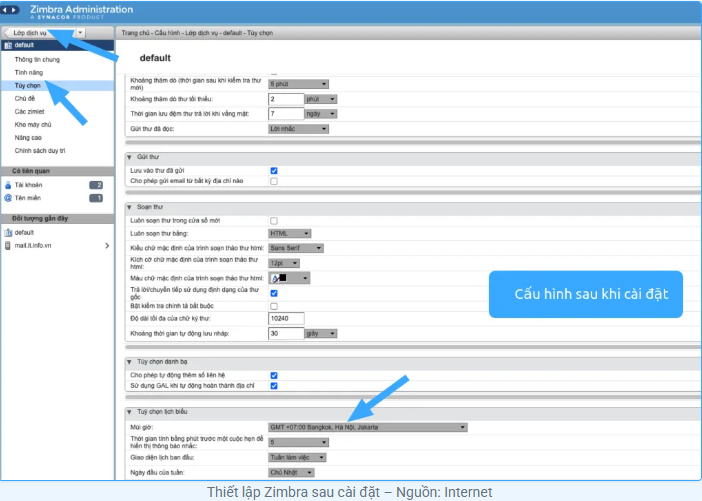Click Tên miền count badge 1

click(x=96, y=198)
